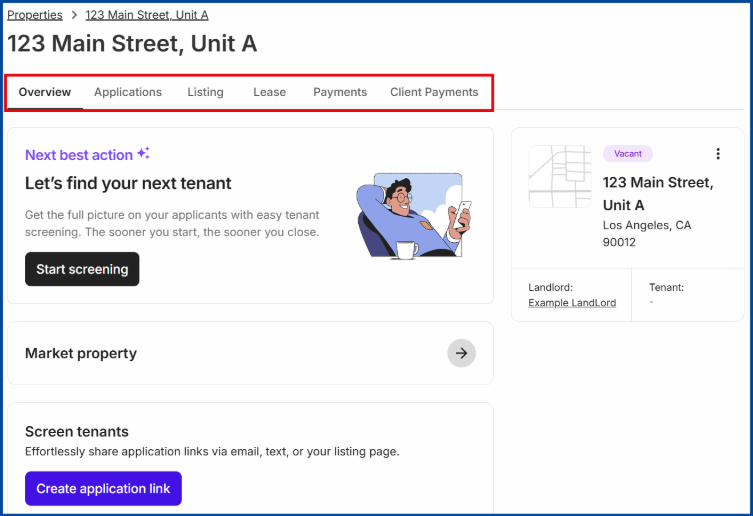
Task: Open the Example LandLord link
Action: (572, 303)
